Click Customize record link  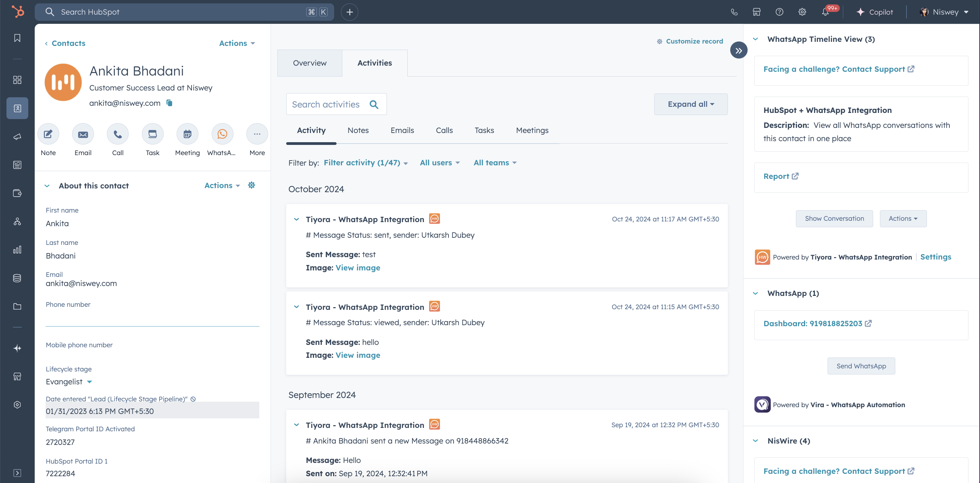[690, 41]
